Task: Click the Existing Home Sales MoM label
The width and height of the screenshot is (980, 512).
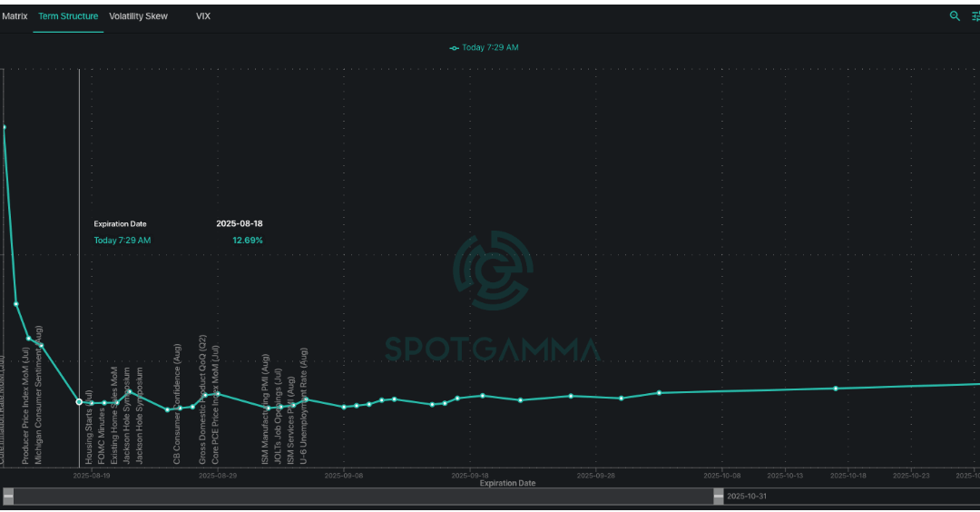Action: [113, 416]
